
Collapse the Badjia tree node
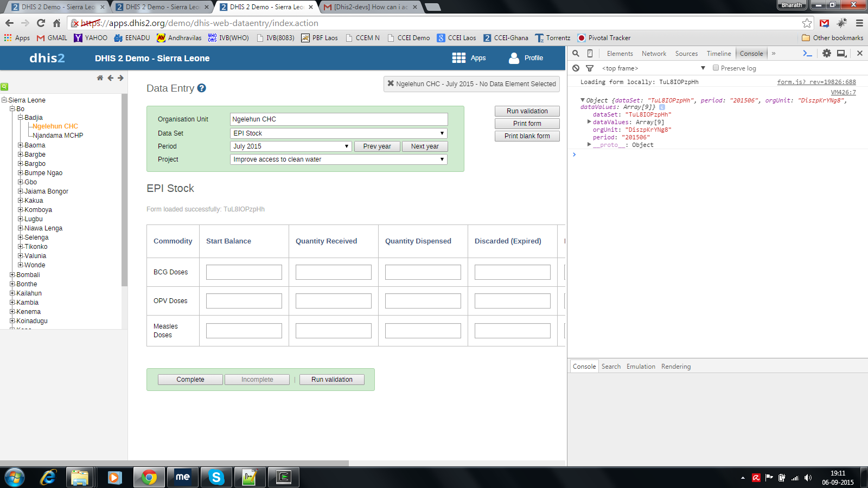point(21,118)
